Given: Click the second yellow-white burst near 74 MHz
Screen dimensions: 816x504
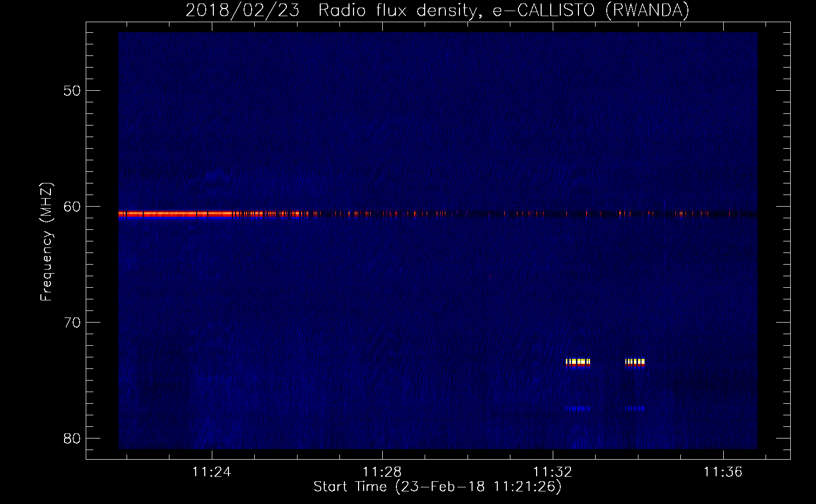Looking at the screenshot, I should point(635,362).
